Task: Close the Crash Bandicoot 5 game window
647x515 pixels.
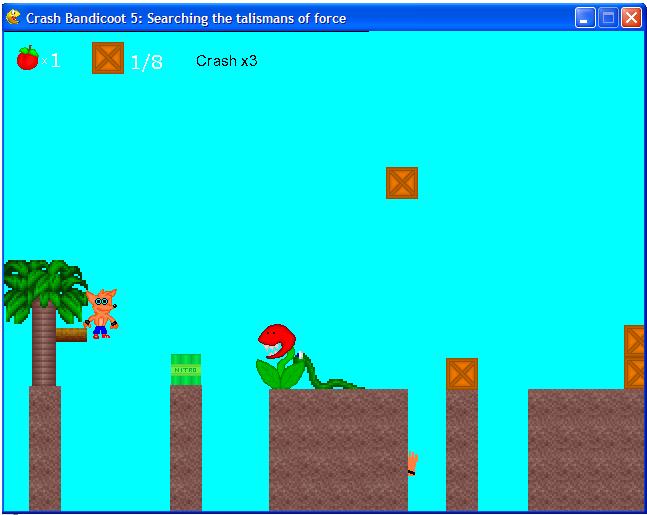Action: [631, 17]
